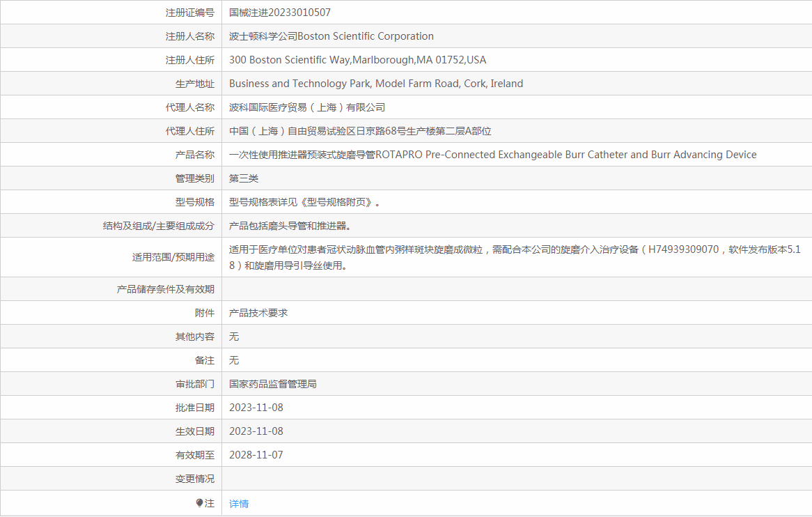The image size is (812, 517).
Task: Click the 代理人名称 label
Action: tap(189, 108)
